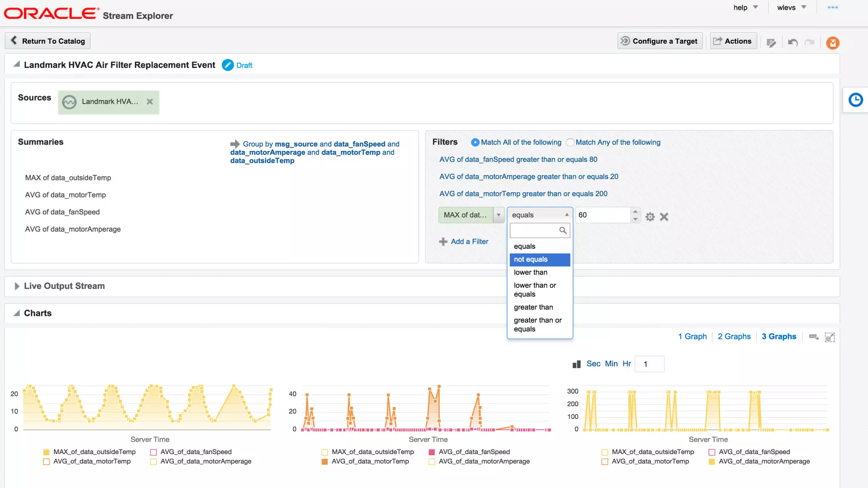Select Match Any of the following
Viewport: 868px width, 488px height.
click(570, 143)
